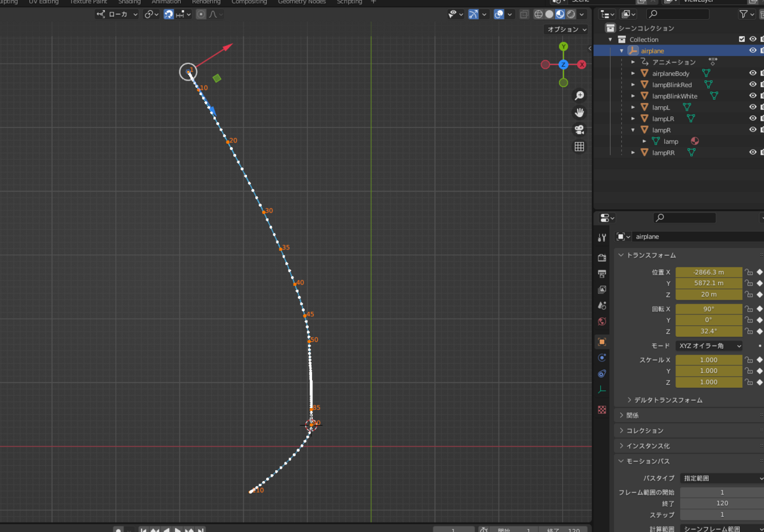Select solid viewport shading
This screenshot has width=764, height=532.
pos(549,14)
